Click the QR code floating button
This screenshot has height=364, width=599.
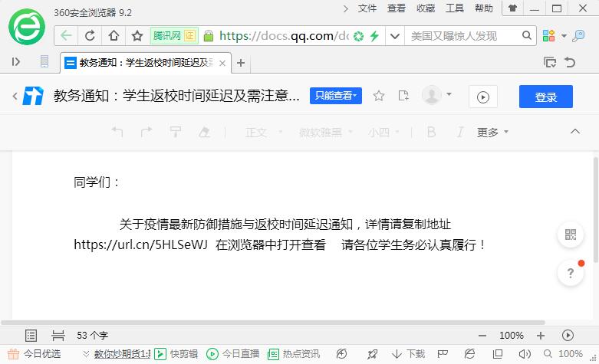point(571,234)
